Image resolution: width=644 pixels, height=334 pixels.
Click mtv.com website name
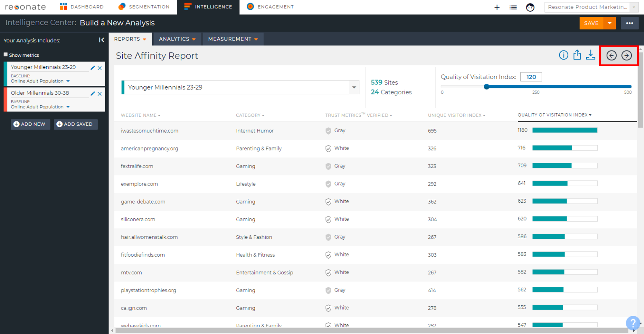click(x=131, y=272)
